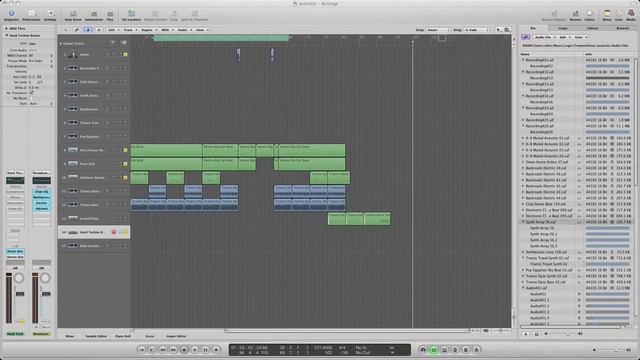Open the Colors palette icon

pyautogui.click(x=589, y=16)
